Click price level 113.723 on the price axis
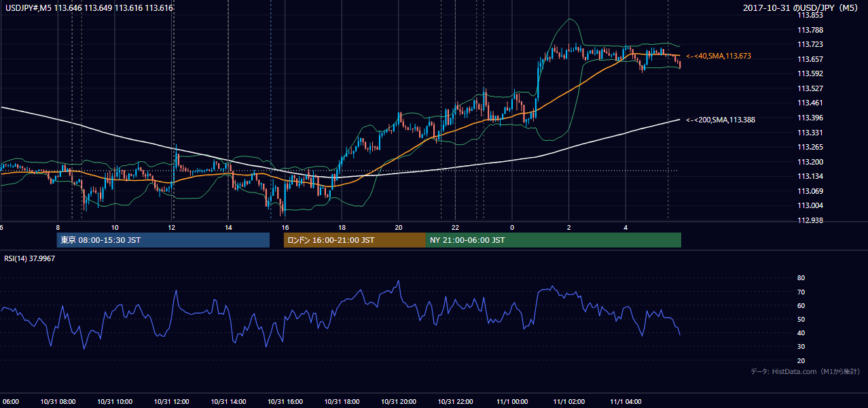Screen dimensions: 868x408 [x=811, y=45]
